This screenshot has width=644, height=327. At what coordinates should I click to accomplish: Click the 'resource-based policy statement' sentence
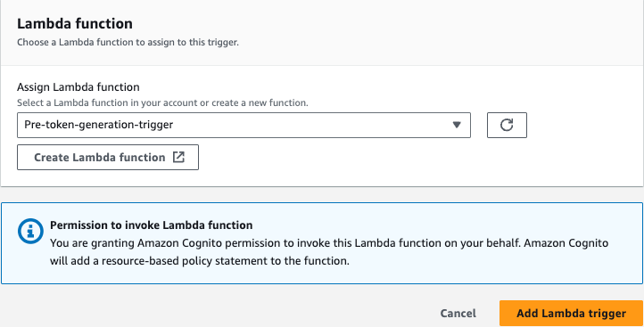[200, 260]
